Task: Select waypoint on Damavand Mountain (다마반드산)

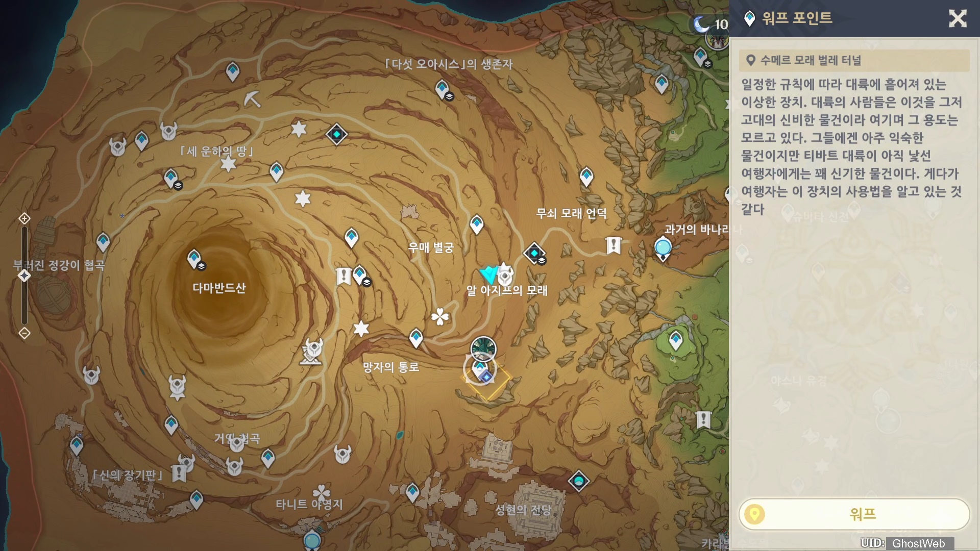Action: pyautogui.click(x=194, y=259)
